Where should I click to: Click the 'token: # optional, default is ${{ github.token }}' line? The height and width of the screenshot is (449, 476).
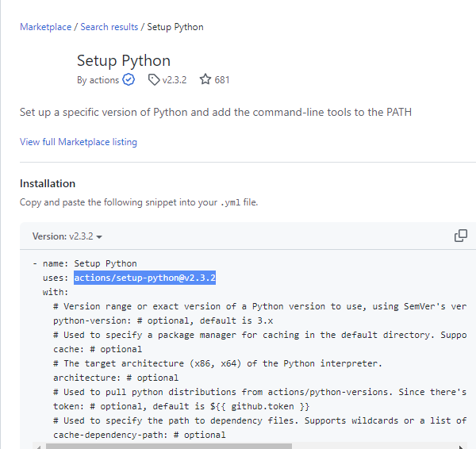coord(181,406)
